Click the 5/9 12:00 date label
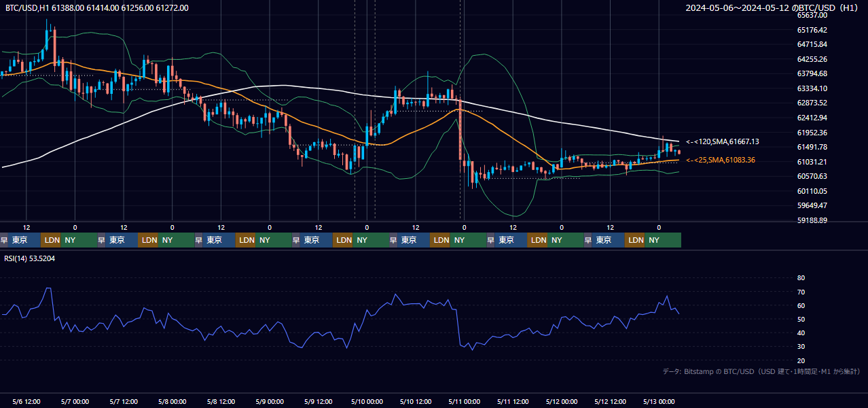This screenshot has height=408, width=868. (318, 401)
